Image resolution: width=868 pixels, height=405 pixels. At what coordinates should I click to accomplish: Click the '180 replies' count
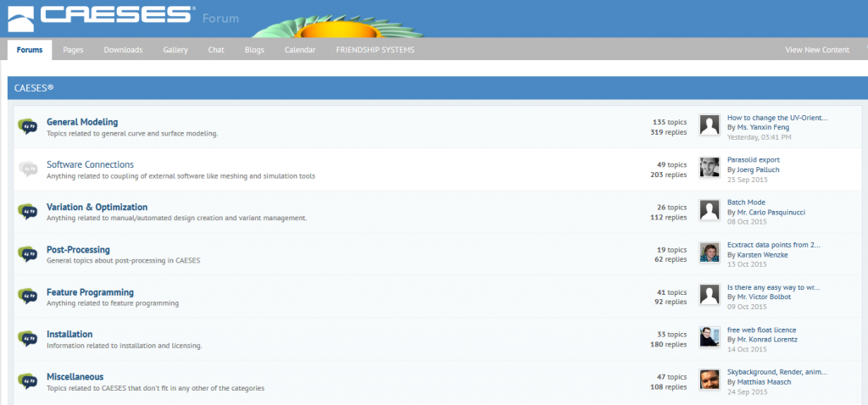pyautogui.click(x=669, y=344)
